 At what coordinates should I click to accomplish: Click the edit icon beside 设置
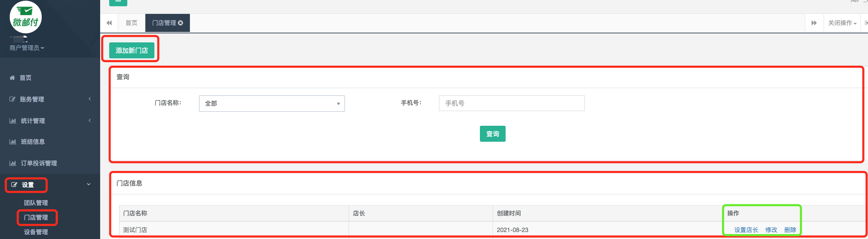tap(14, 185)
